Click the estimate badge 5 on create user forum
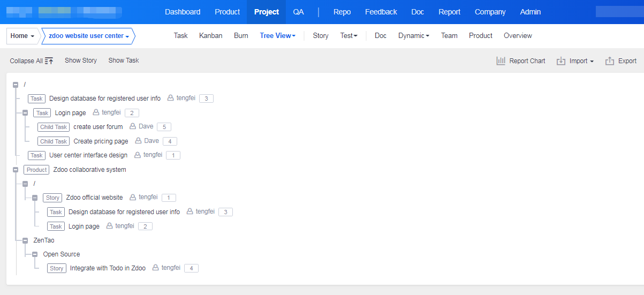 (164, 127)
